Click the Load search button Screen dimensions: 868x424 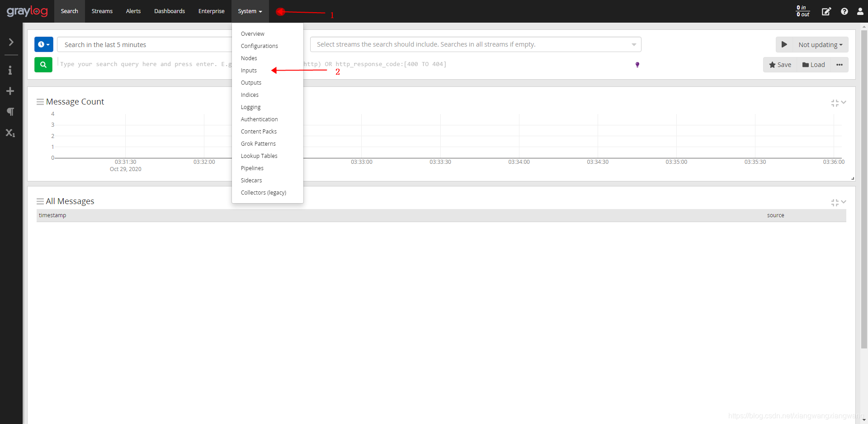(x=813, y=65)
